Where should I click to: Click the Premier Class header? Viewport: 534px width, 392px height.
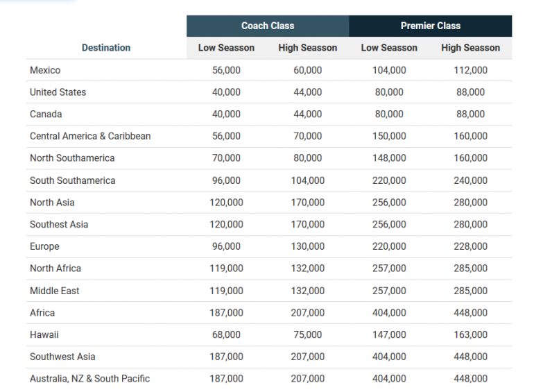point(430,26)
